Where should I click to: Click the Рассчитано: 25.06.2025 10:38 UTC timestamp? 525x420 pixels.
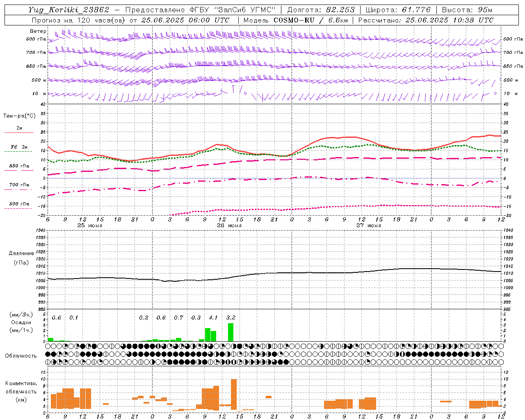pyautogui.click(x=426, y=20)
